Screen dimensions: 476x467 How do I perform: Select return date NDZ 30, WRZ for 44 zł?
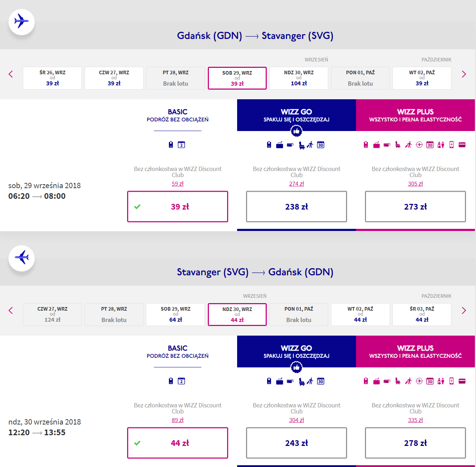pos(237,314)
